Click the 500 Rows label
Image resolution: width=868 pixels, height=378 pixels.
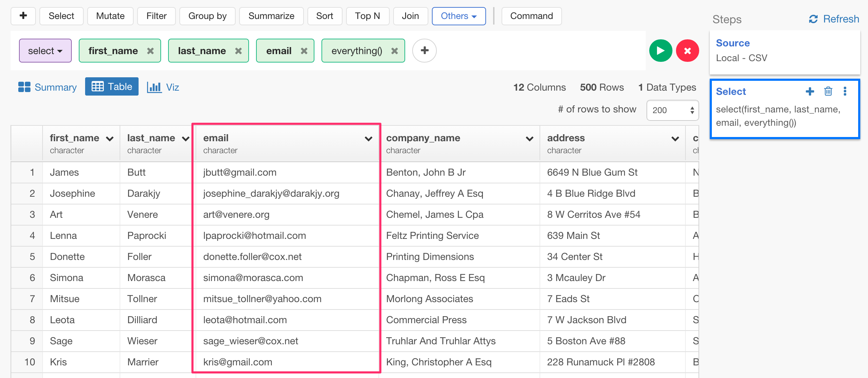click(602, 87)
